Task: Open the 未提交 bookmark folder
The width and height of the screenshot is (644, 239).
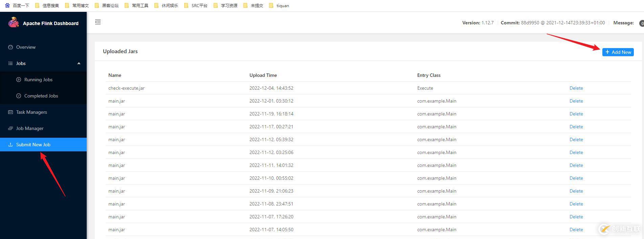Action: (x=253, y=5)
